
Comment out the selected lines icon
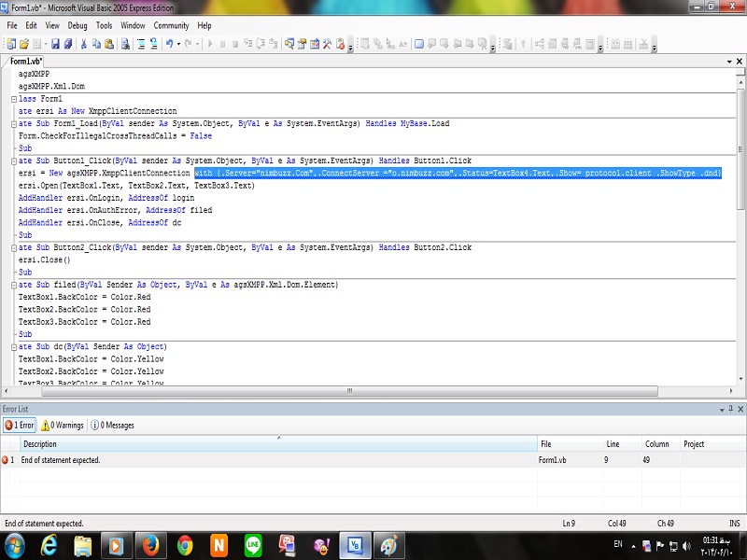[x=141, y=44]
